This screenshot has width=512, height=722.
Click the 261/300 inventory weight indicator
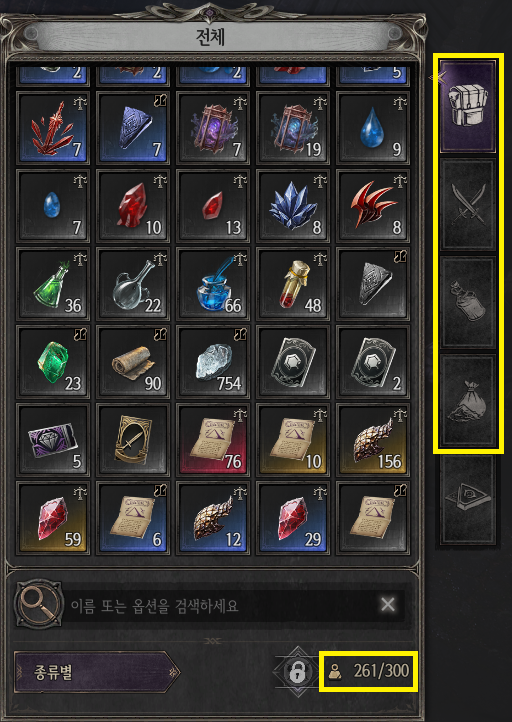pyautogui.click(x=368, y=671)
